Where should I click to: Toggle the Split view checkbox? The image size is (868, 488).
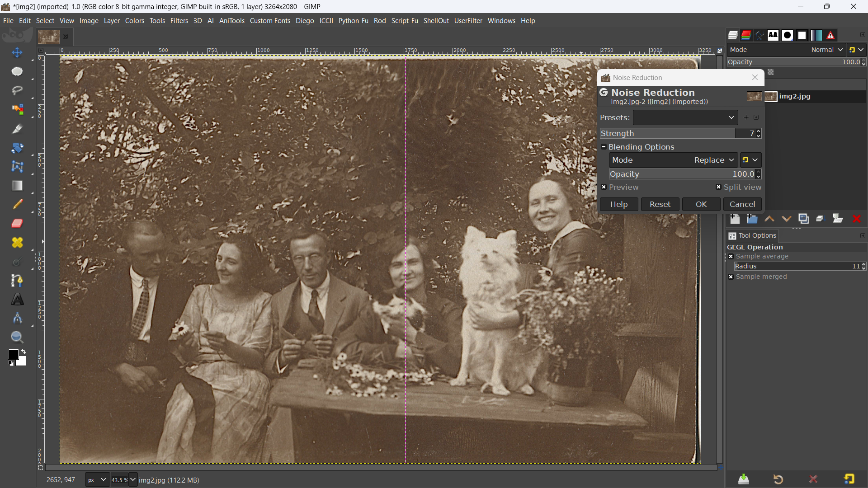click(x=718, y=187)
